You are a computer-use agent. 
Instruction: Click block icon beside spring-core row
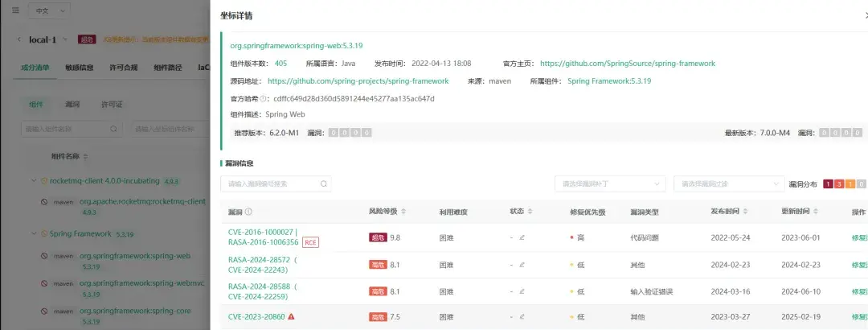44,311
